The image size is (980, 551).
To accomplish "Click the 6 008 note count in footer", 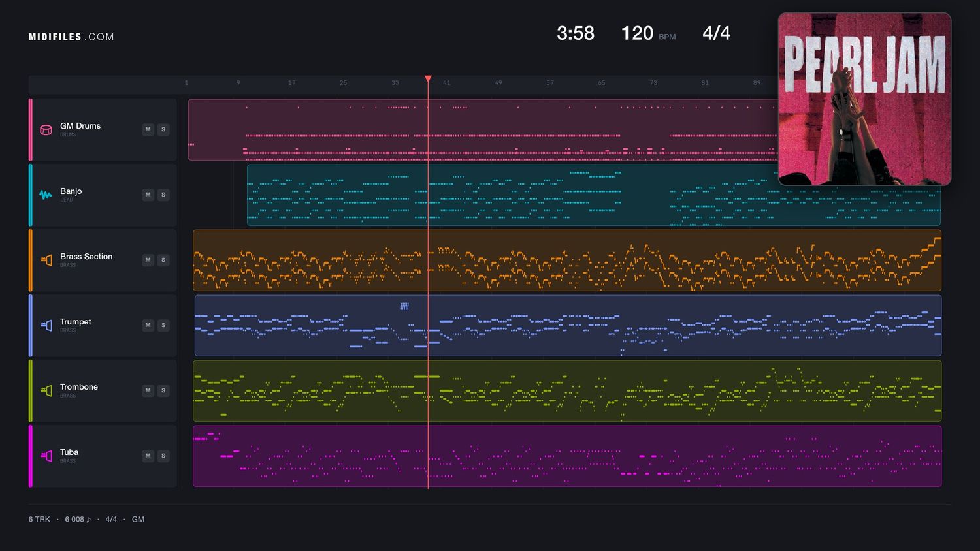I will [x=78, y=520].
